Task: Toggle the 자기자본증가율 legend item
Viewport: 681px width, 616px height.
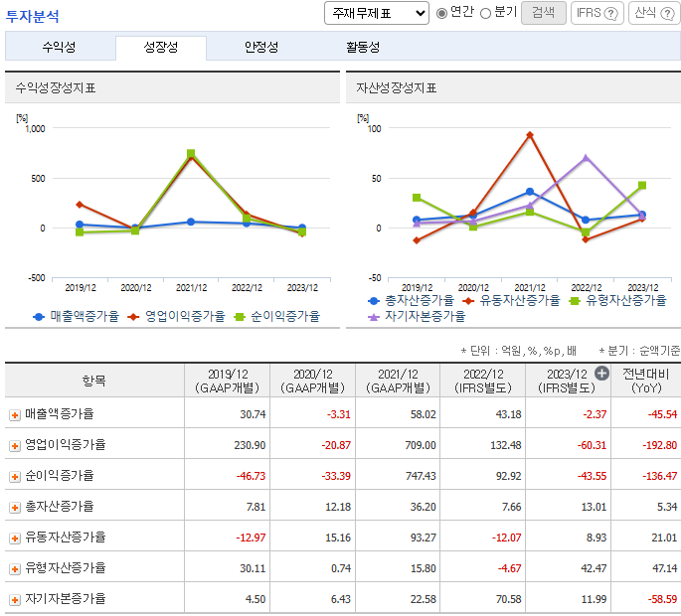Action: coord(417,317)
